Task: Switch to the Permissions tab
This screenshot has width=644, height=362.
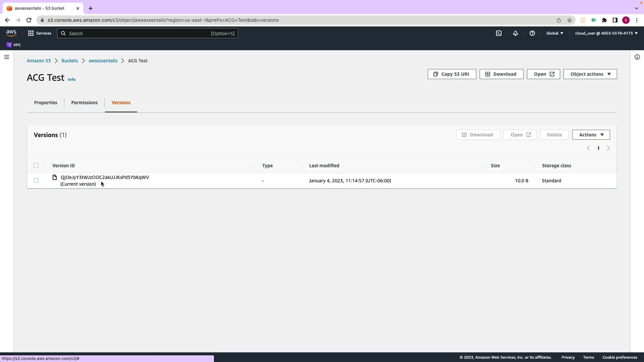Action: [x=84, y=103]
